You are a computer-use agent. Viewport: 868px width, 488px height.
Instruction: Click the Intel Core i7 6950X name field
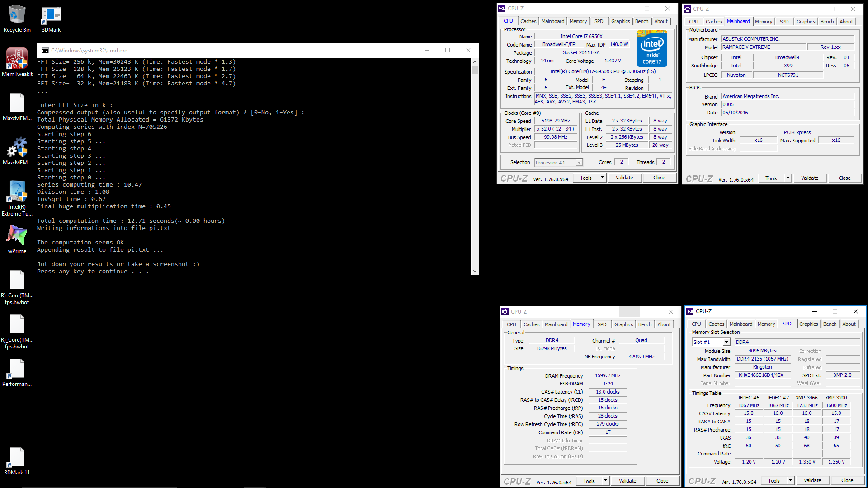pos(581,37)
